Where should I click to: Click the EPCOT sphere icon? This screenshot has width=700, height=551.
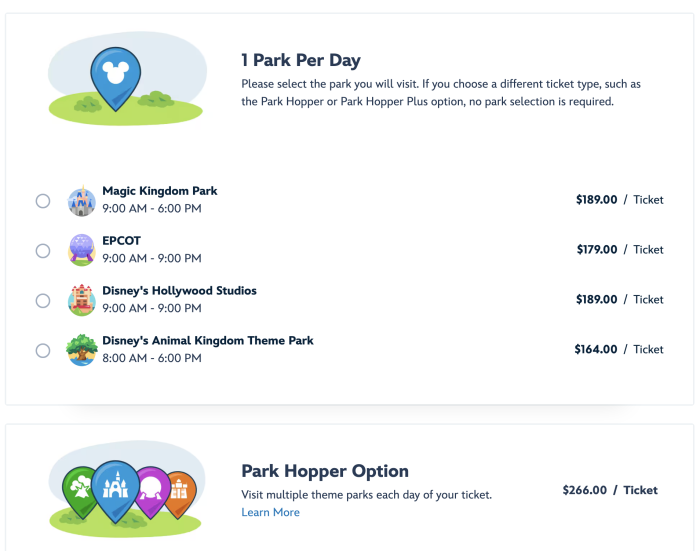coord(81,250)
